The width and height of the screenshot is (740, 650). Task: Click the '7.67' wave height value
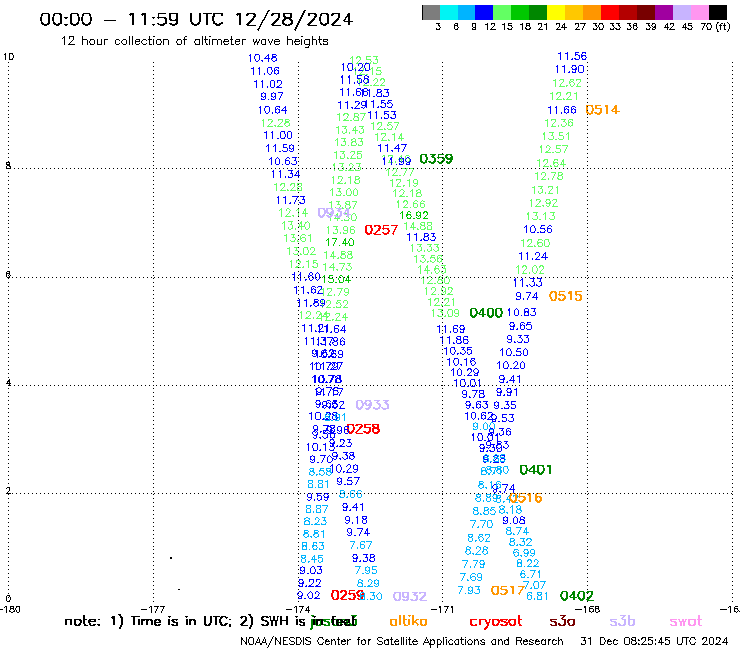[361, 545]
